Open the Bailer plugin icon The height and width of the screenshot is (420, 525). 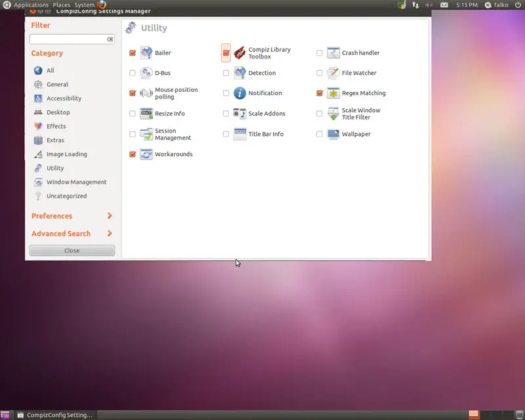pos(146,53)
